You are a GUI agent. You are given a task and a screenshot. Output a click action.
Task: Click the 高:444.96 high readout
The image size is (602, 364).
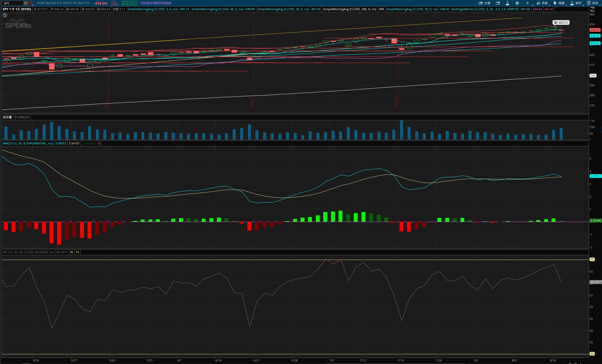click(73, 9)
